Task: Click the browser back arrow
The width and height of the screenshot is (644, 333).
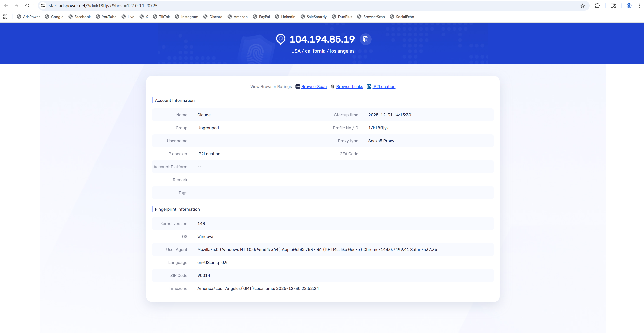Action: (6, 6)
